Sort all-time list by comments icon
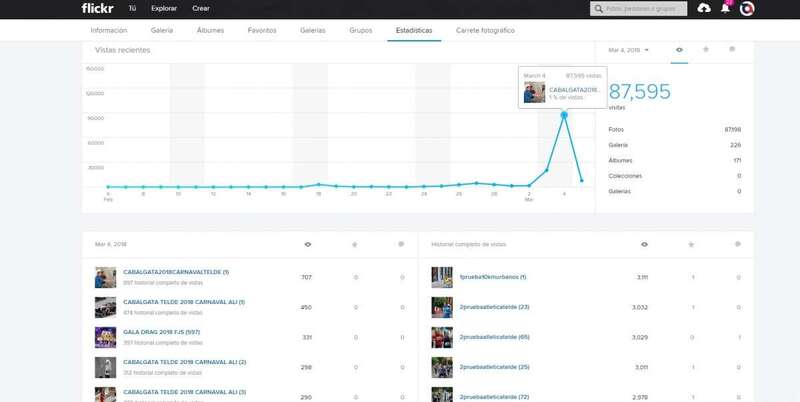 (x=737, y=244)
